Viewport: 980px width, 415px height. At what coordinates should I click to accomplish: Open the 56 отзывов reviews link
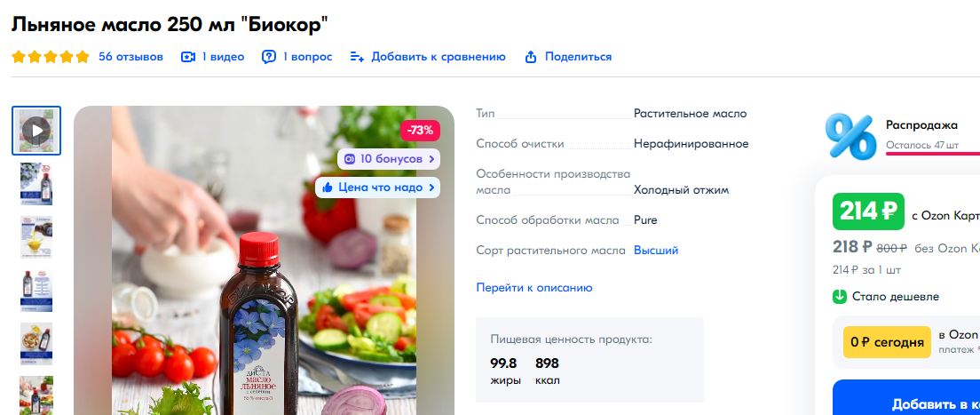click(130, 57)
